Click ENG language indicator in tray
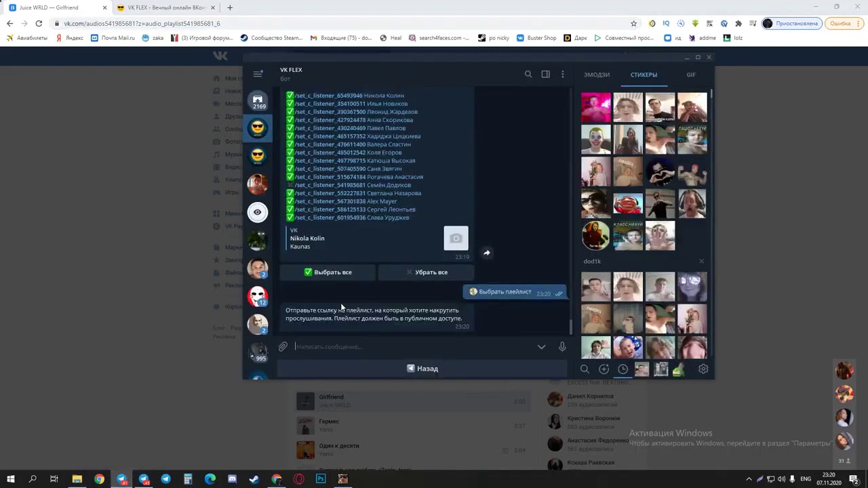 (806, 479)
